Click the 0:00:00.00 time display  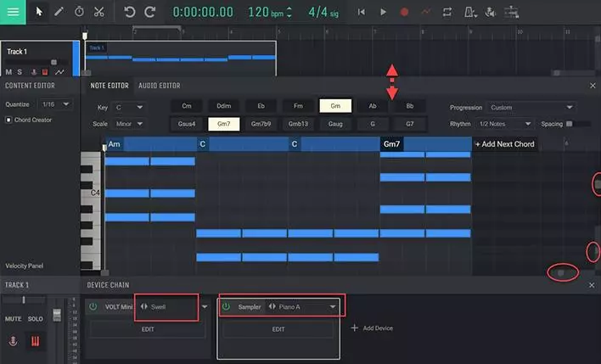click(203, 12)
